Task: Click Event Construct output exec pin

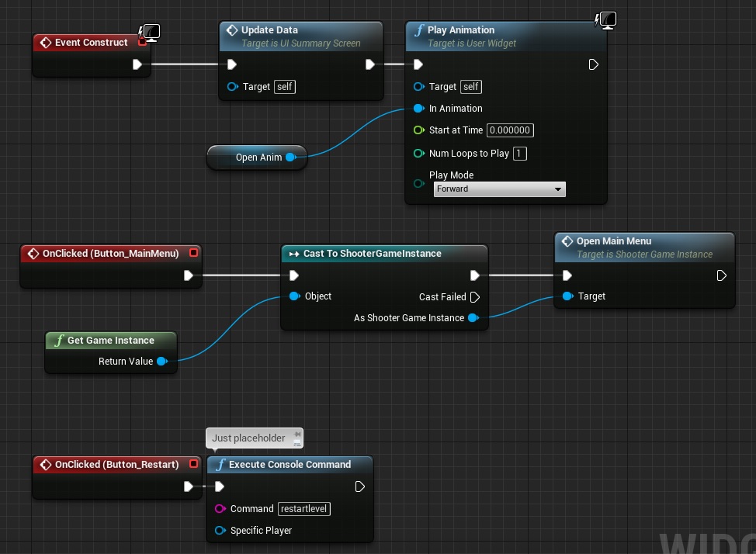Action: (x=137, y=64)
